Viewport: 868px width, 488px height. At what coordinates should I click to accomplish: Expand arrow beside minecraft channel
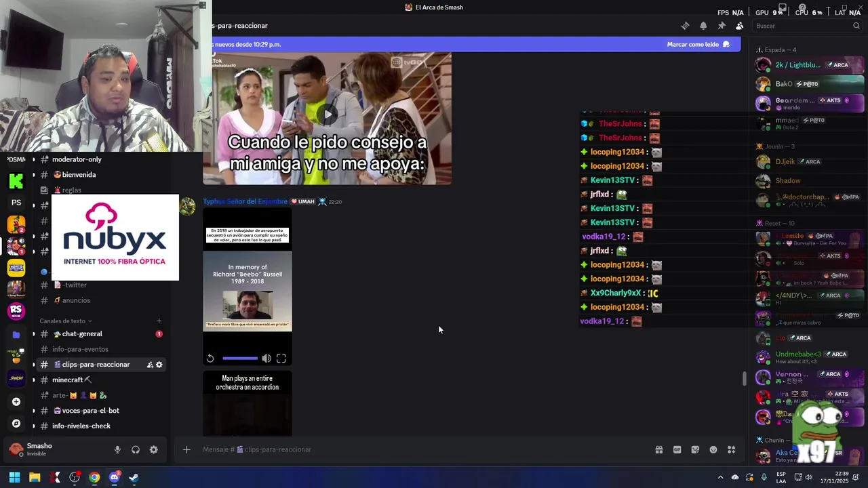pos(33,380)
